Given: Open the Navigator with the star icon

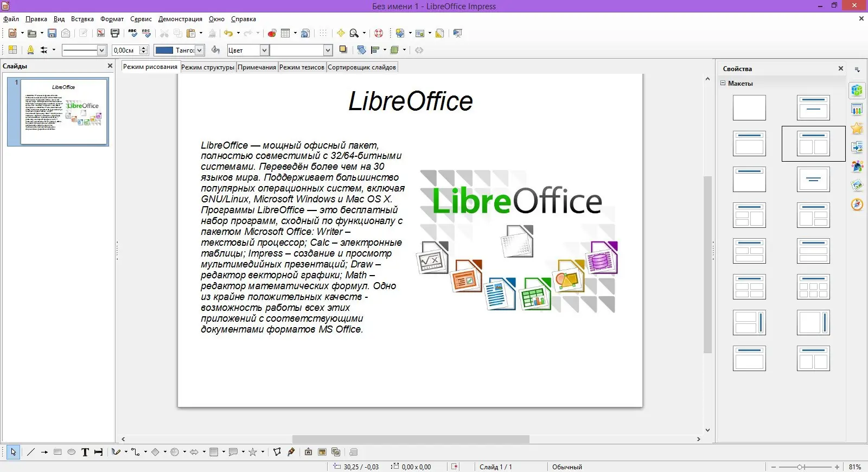Looking at the screenshot, I should point(341,33).
